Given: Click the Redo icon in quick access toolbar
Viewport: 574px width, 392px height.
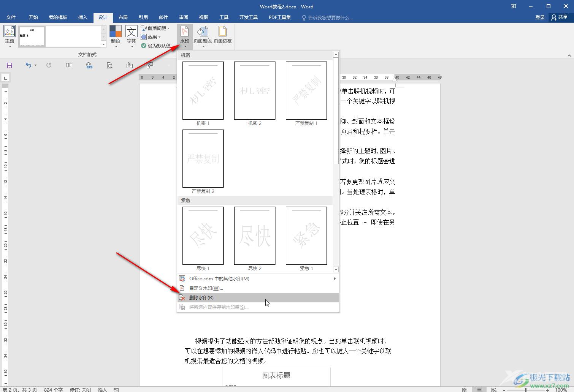Looking at the screenshot, I should (49, 65).
